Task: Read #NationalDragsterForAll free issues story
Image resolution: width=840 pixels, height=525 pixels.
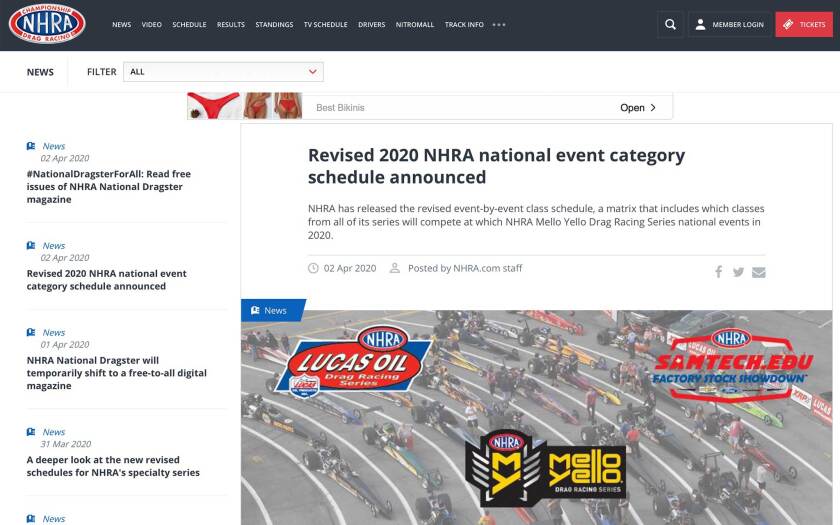Action: pos(109,186)
